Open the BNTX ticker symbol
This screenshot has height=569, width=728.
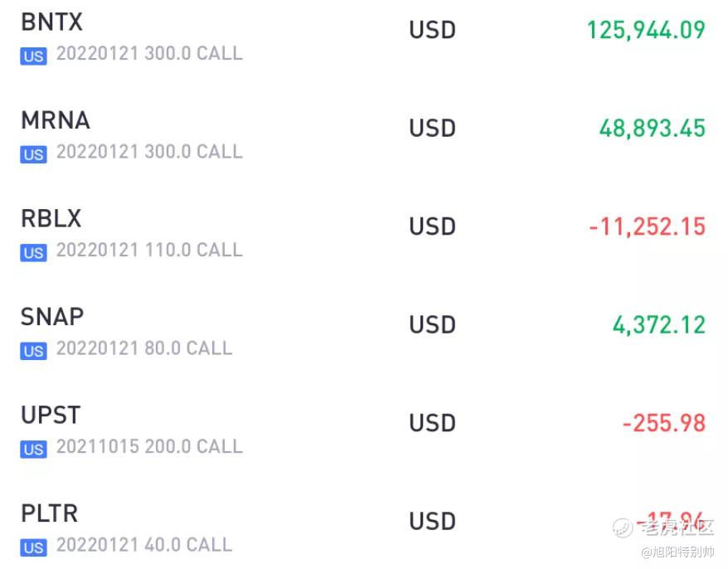point(51,22)
